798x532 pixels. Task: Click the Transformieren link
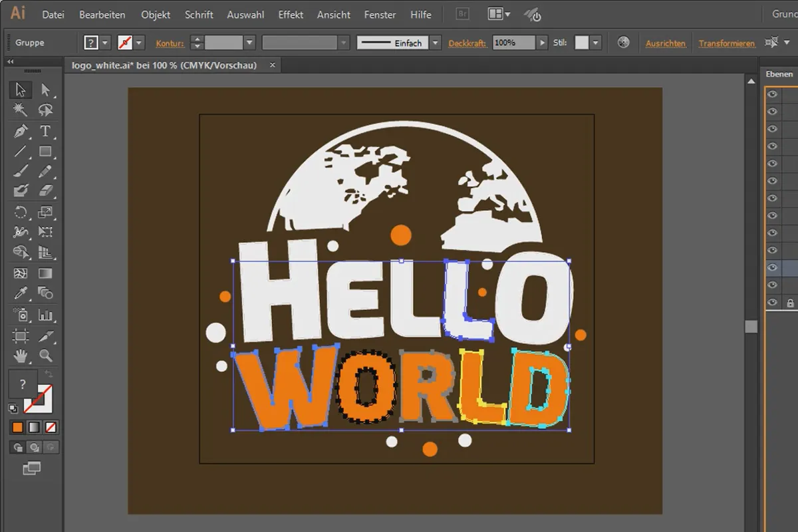[726, 43]
